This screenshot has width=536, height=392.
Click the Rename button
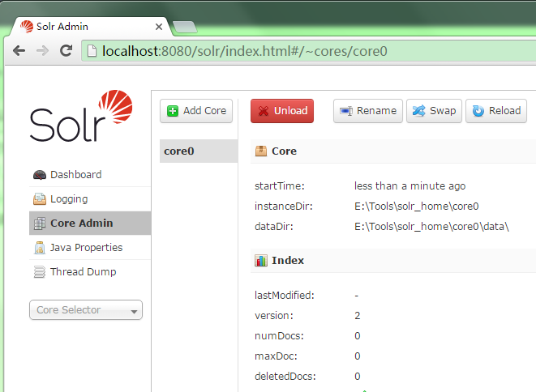(368, 111)
